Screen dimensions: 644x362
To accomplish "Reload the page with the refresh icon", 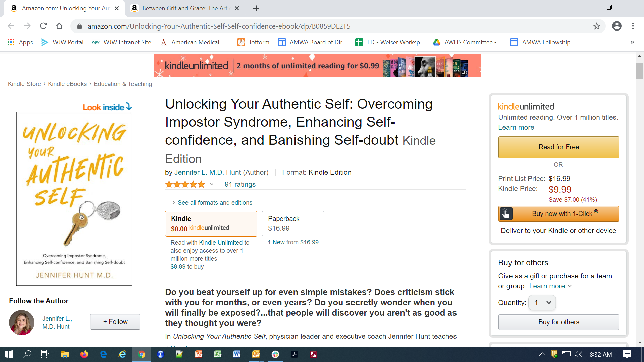I will (43, 26).
